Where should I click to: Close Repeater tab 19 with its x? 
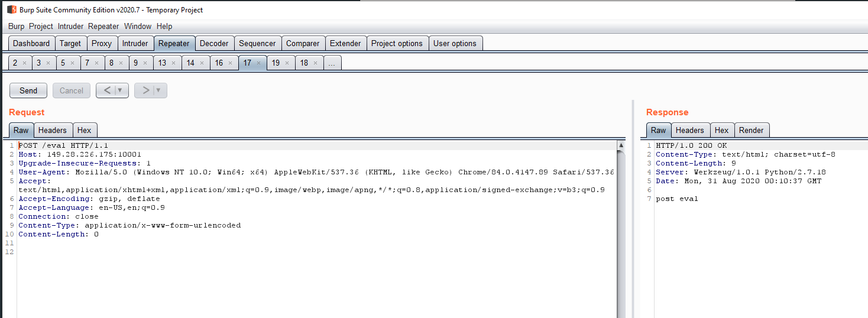(x=287, y=63)
